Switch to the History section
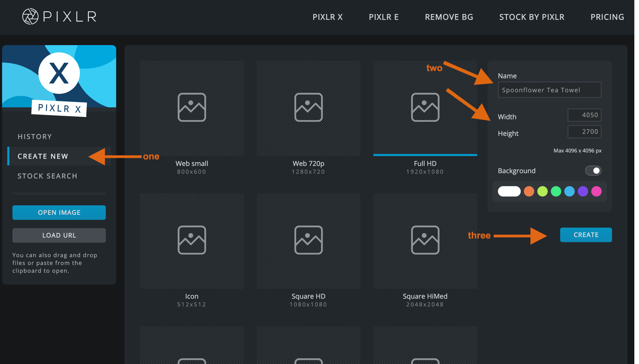Image resolution: width=639 pixels, height=364 pixels. pyautogui.click(x=35, y=137)
